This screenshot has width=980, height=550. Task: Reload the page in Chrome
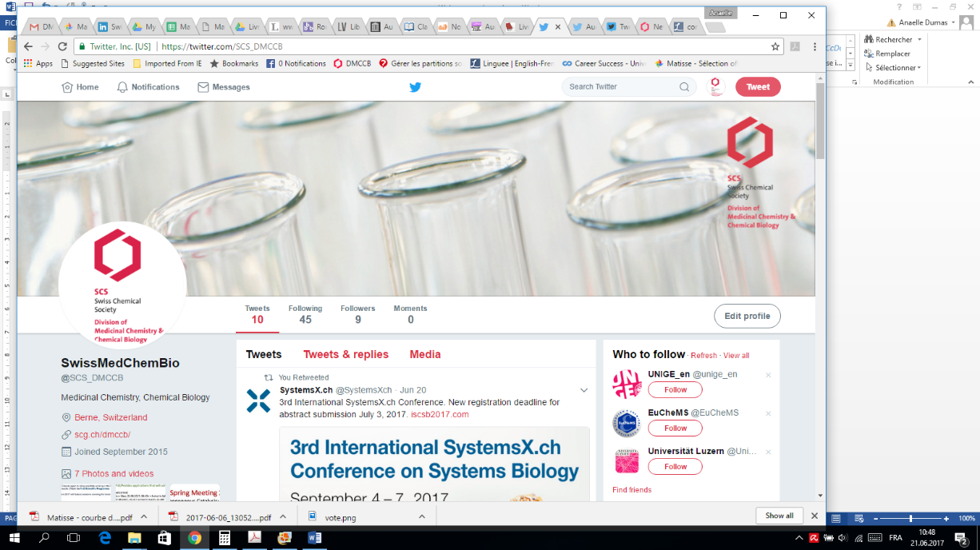[62, 46]
